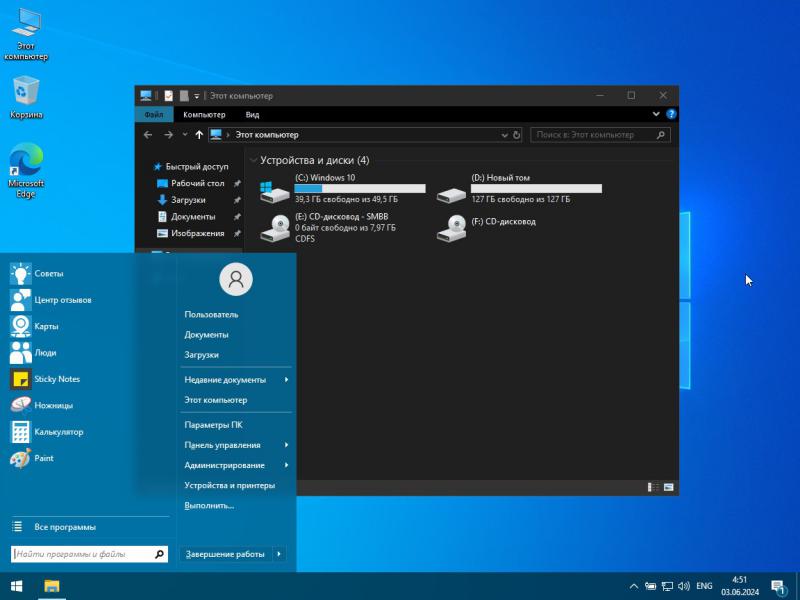Open the Sticky Notes app
The image size is (800, 600).
tap(46, 379)
